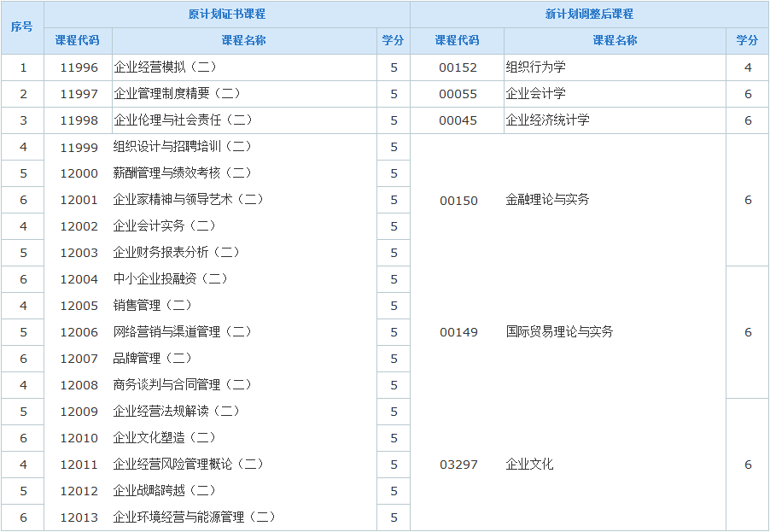Click the 企业伦理与社会责任（二） course name

(183, 120)
